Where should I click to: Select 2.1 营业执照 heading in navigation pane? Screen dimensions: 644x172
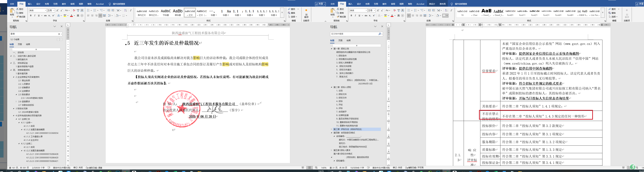(24, 81)
